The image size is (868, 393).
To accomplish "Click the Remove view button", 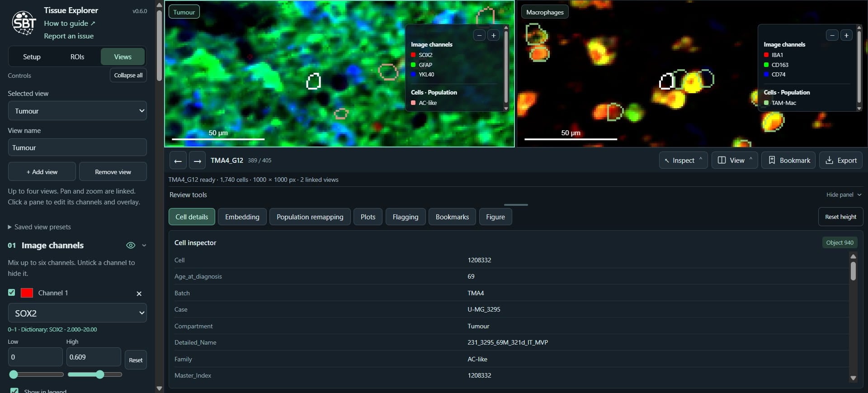I will click(x=113, y=172).
